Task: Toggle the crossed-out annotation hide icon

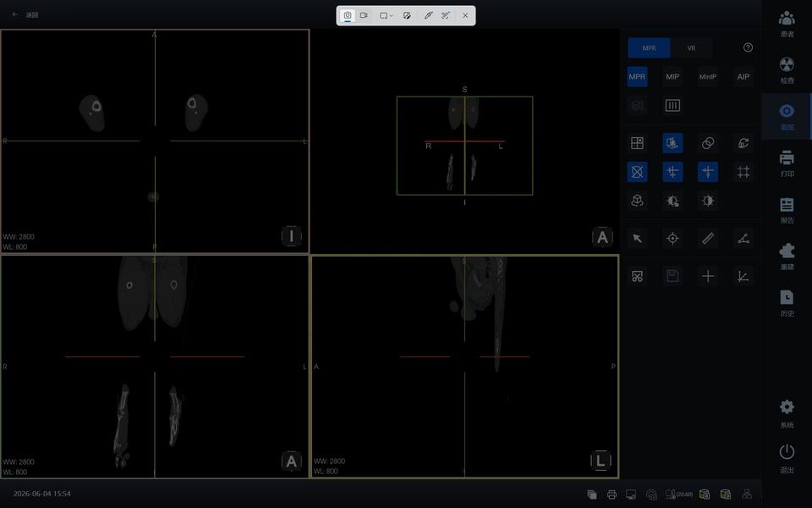Action: pos(637,172)
